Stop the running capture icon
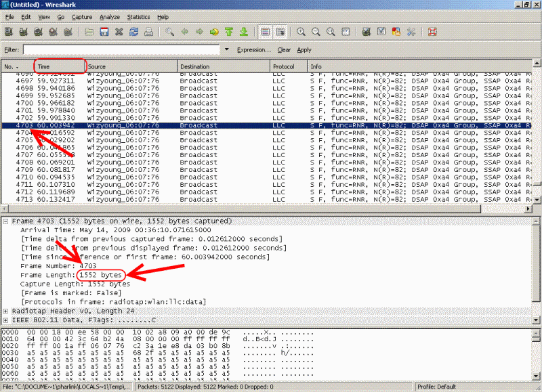 [x=54, y=32]
